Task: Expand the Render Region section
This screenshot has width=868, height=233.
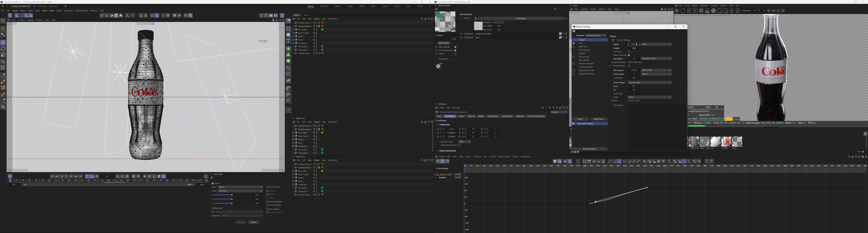Action: [x=610, y=66]
